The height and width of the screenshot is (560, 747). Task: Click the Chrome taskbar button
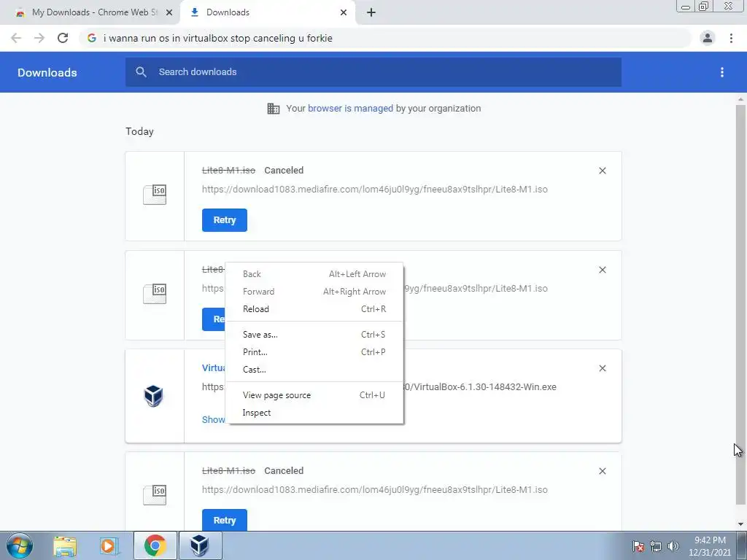click(x=155, y=545)
